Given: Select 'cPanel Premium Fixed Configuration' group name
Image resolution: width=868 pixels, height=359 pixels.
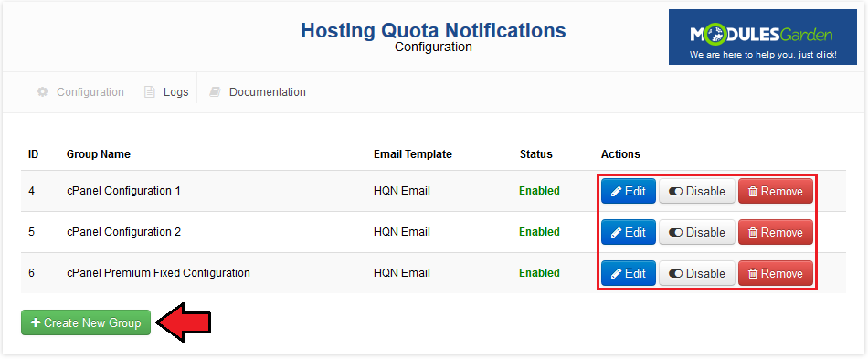Looking at the screenshot, I should pyautogui.click(x=158, y=273).
